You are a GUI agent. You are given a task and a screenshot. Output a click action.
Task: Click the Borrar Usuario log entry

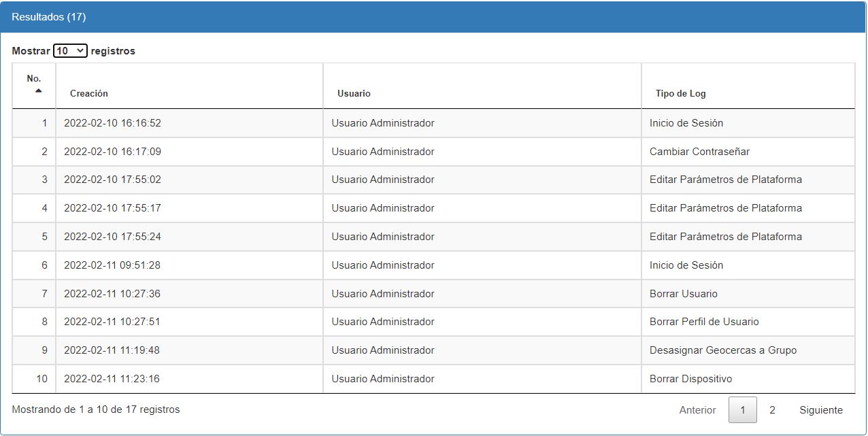click(683, 294)
